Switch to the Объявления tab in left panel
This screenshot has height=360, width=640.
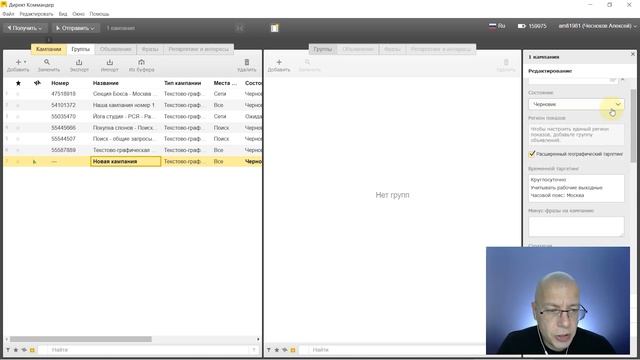[x=116, y=49]
